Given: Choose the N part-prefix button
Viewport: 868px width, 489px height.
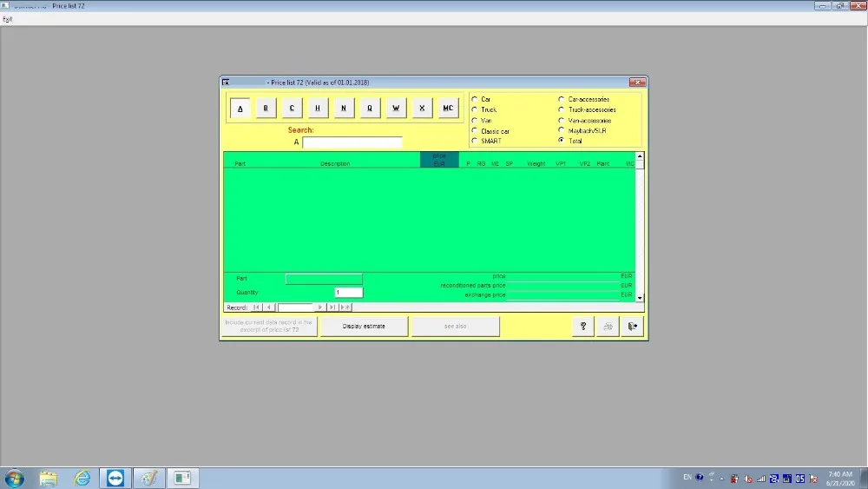Looking at the screenshot, I should click(x=344, y=108).
